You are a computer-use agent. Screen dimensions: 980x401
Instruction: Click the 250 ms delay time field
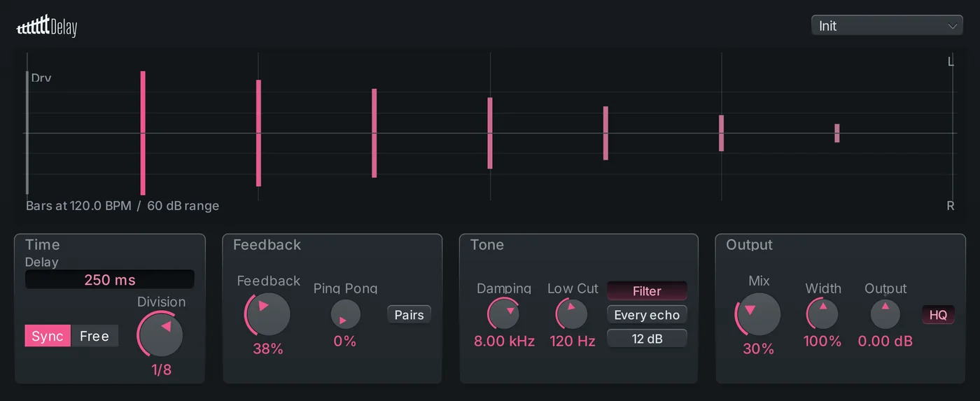[x=110, y=280]
